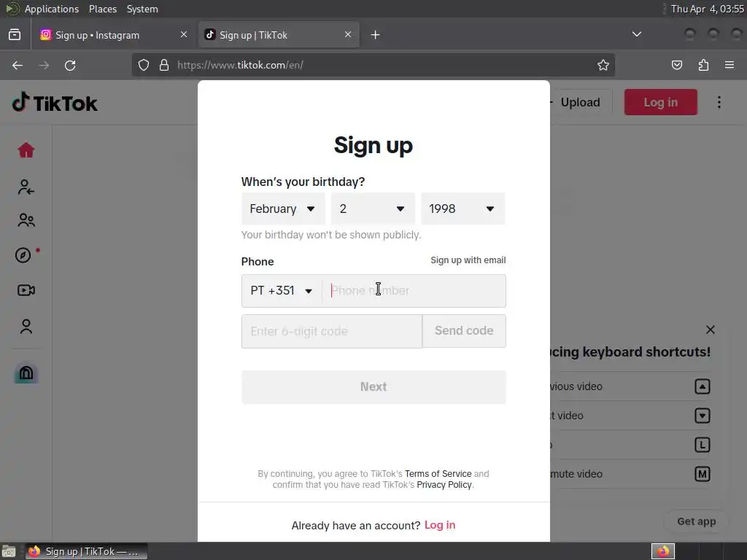Click the Upload button
The height and width of the screenshot is (560, 747).
[580, 102]
